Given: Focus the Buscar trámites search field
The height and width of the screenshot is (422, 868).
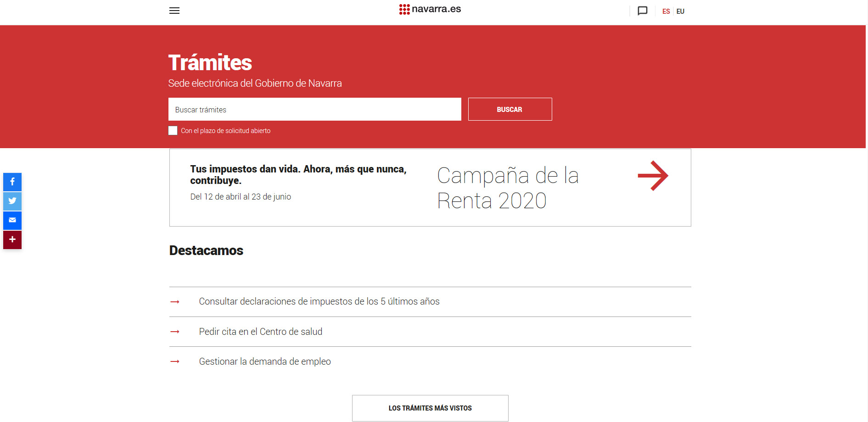Looking at the screenshot, I should point(314,109).
